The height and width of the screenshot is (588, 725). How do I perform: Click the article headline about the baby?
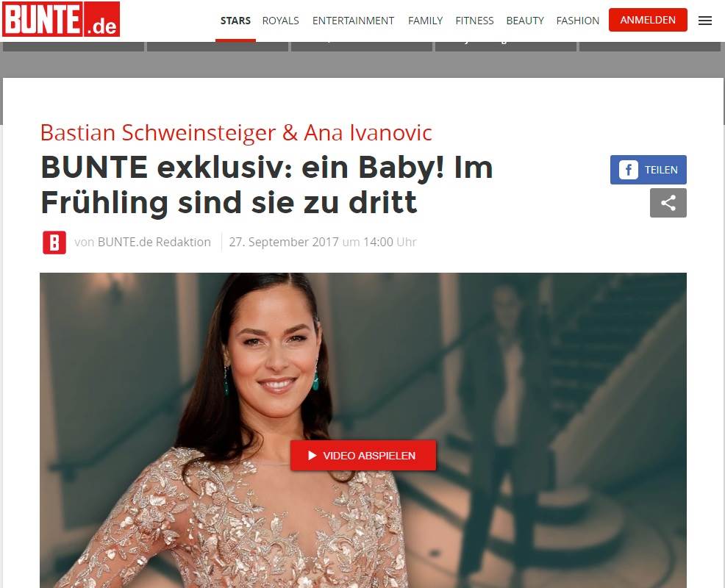tap(267, 185)
